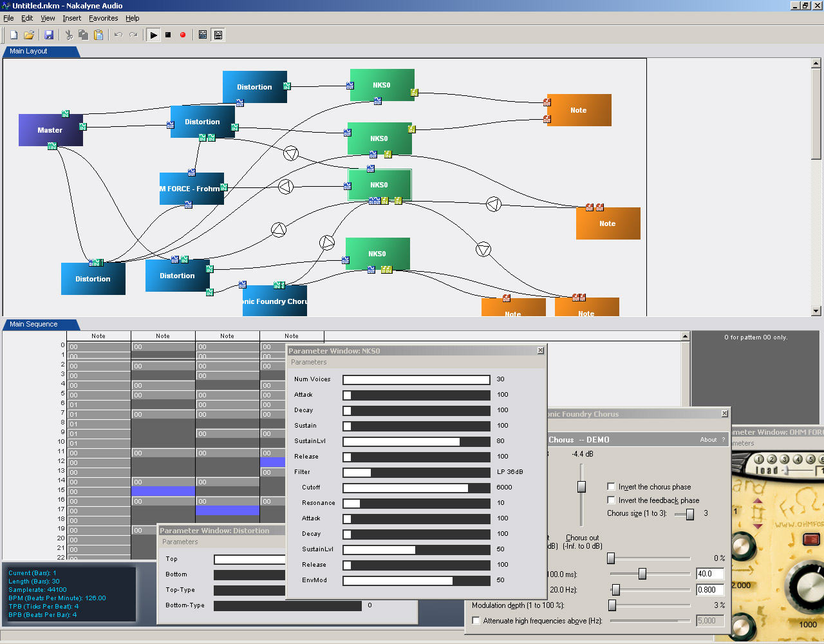Open the View menu
Screen dimensions: 824x644
point(48,18)
